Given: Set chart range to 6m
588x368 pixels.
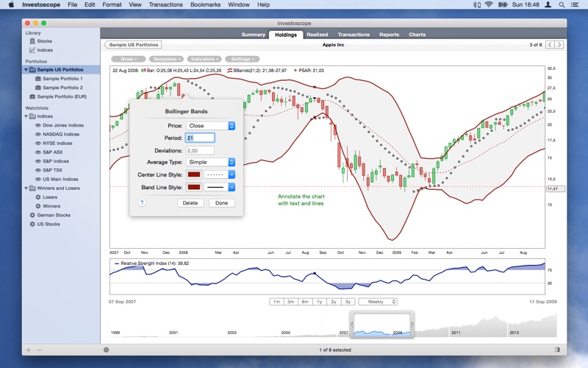Looking at the screenshot, I should (x=305, y=302).
